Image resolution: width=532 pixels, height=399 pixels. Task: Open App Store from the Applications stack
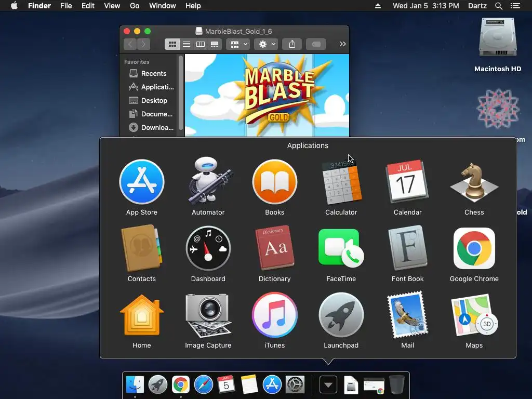(x=142, y=182)
